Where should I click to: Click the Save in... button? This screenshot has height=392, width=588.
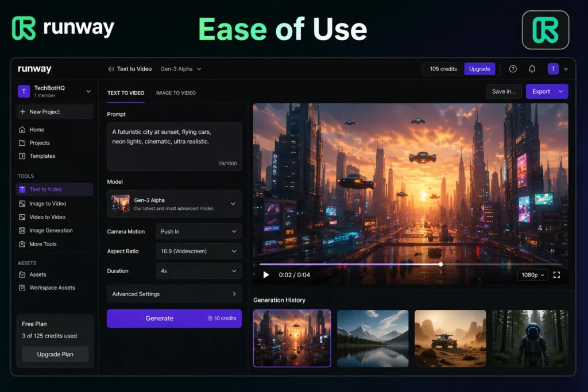[504, 91]
